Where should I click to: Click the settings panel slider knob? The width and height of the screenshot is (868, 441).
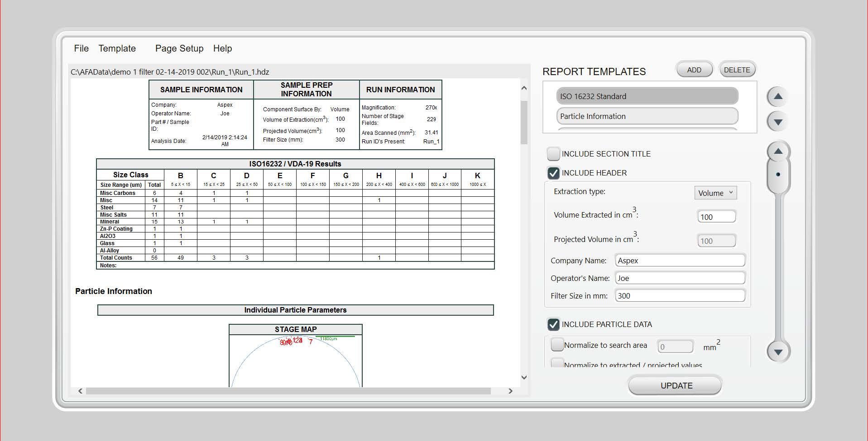click(x=778, y=175)
